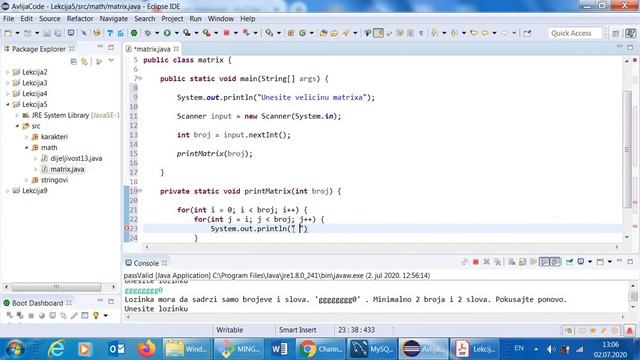Open the Debug button dropdown arrow
Image resolution: width=640 pixels, height=360 pixels.
coord(157,33)
